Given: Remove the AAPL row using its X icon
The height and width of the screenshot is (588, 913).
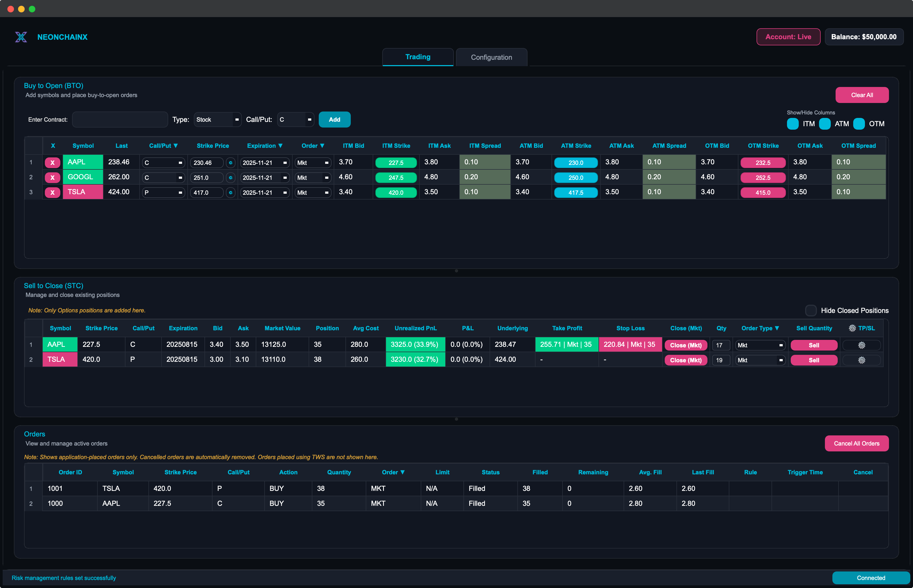Looking at the screenshot, I should [52, 162].
